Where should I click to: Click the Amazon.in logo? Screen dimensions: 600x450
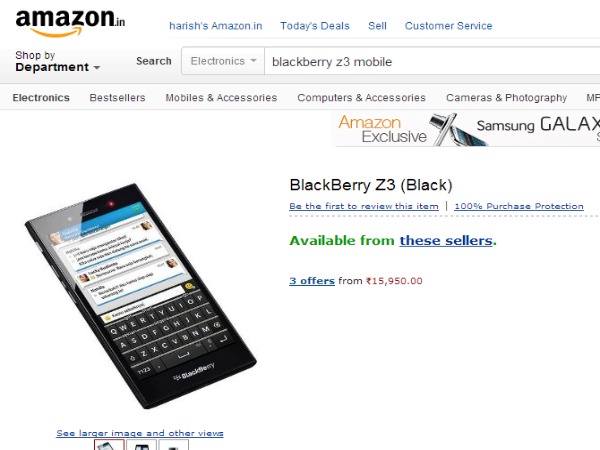[70, 23]
